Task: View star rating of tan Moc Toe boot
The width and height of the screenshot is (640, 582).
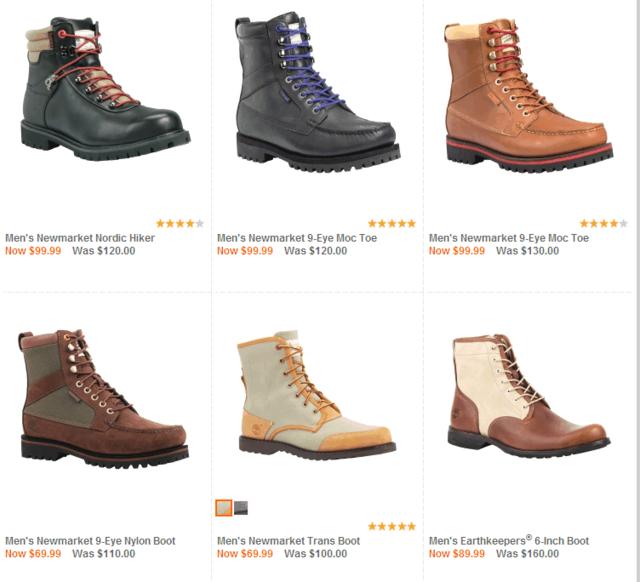Action: (x=603, y=223)
